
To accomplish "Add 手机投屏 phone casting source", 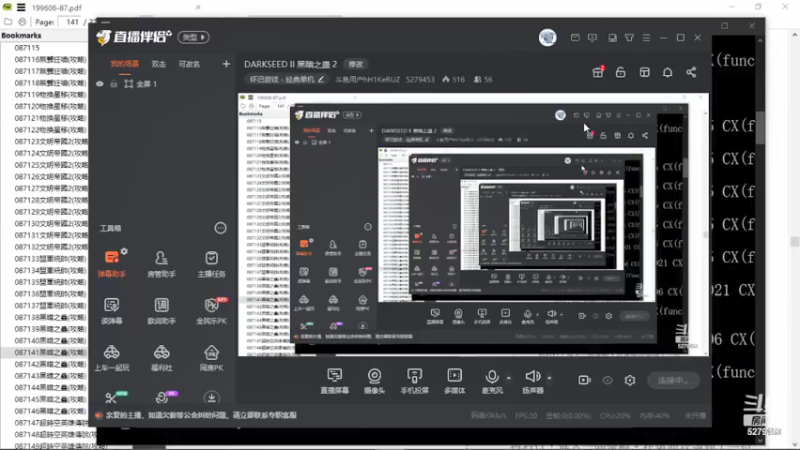I will [x=414, y=381].
